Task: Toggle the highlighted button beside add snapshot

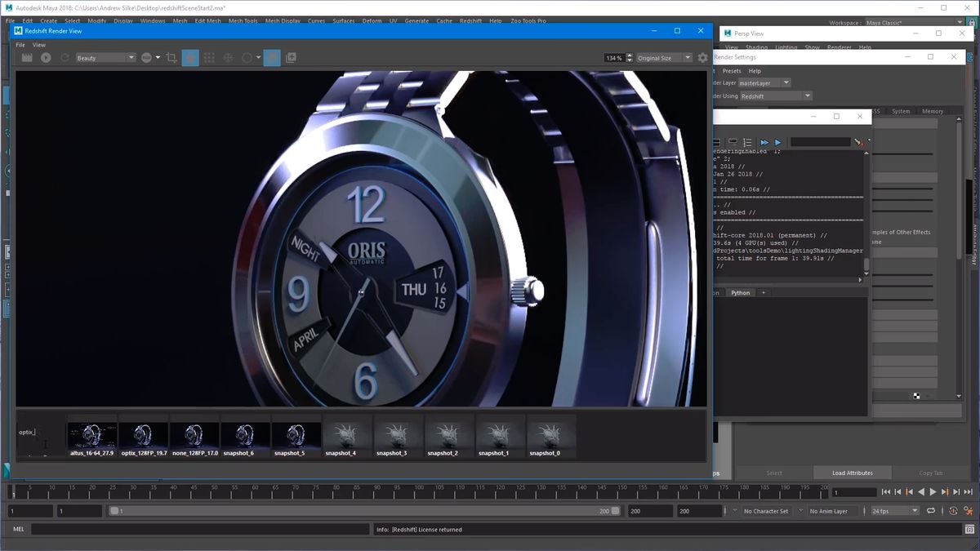Action: tap(272, 58)
